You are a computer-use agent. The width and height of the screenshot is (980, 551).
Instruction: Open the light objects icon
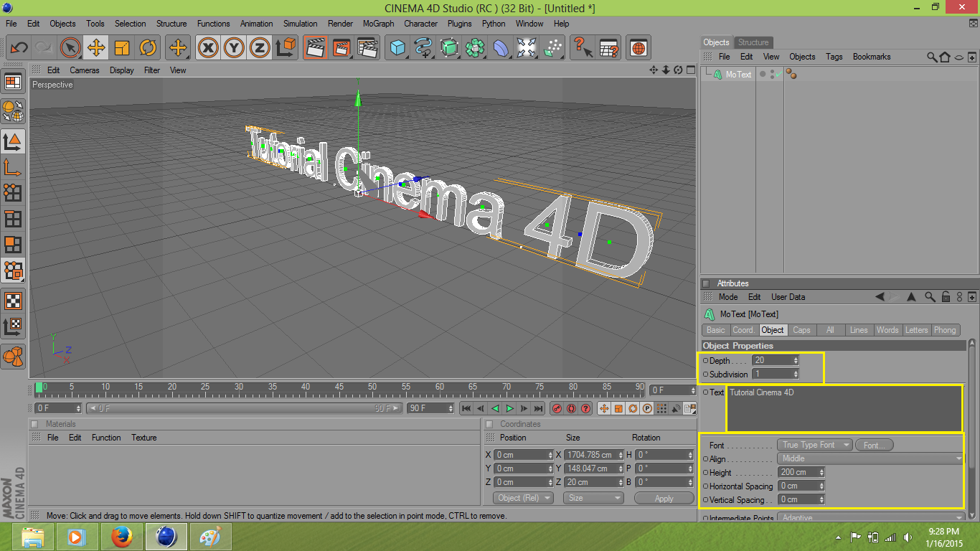coord(552,48)
